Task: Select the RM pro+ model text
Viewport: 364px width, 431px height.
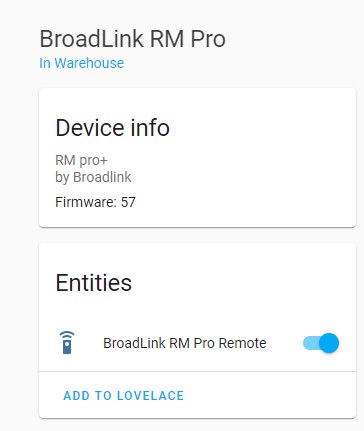Action: pos(81,160)
